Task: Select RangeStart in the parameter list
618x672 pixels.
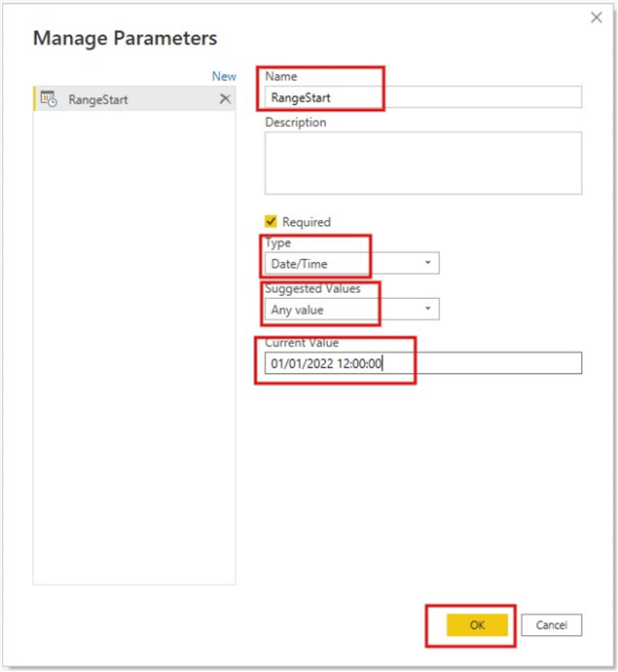Action: click(x=134, y=99)
